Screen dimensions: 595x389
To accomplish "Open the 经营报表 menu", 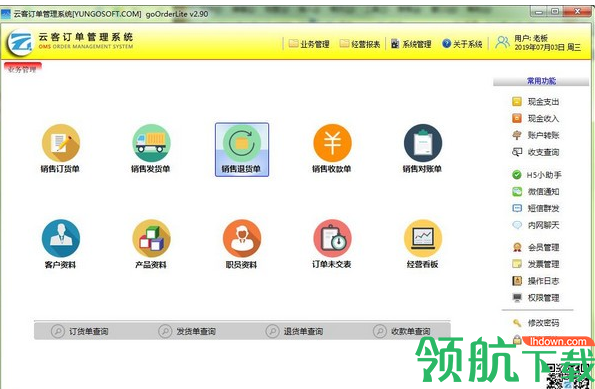I will tap(360, 44).
